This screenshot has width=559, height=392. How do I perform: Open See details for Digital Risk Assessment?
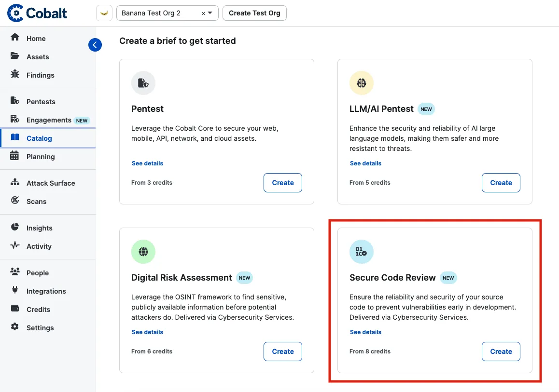147,332
